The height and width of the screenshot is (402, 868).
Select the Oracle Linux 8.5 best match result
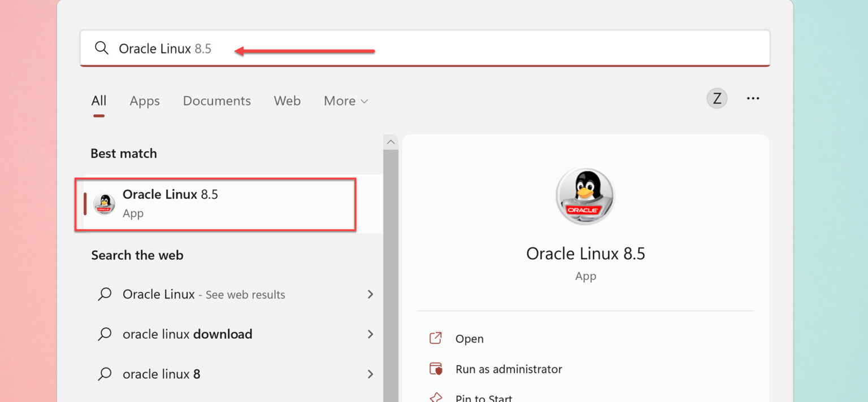pos(215,203)
